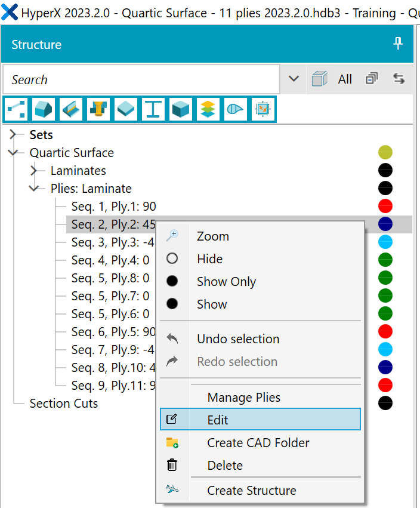
Task: Select Seq. 7, Ply.9 row
Action: 113,350
